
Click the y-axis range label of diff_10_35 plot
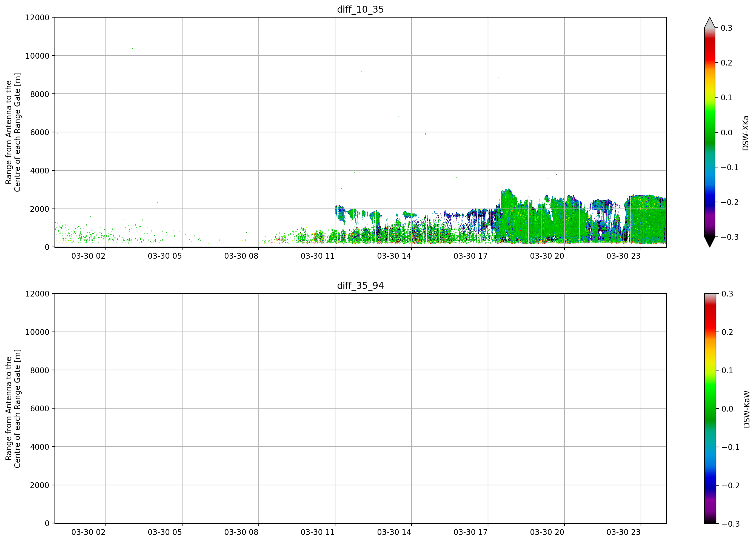pos(13,132)
